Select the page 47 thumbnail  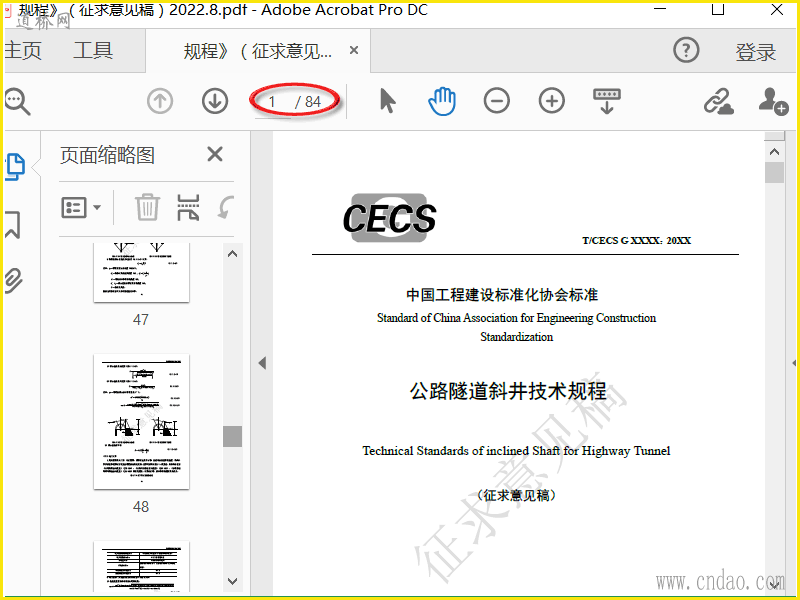point(141,272)
